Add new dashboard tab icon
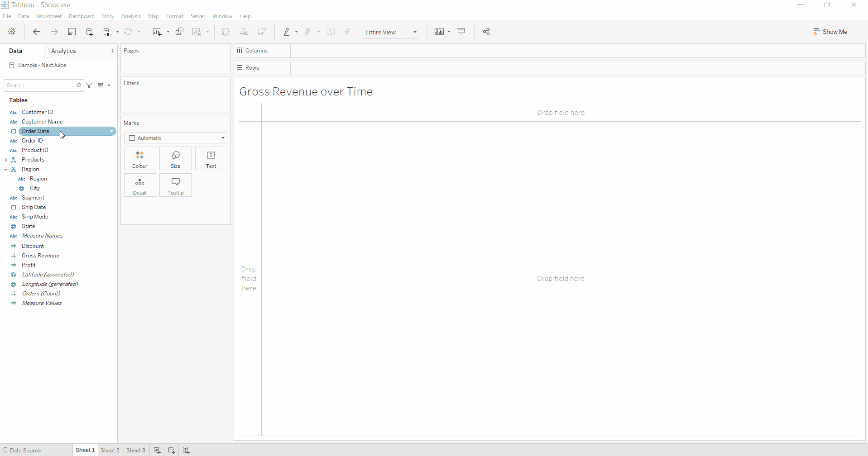The width and height of the screenshot is (868, 456). pos(172,450)
